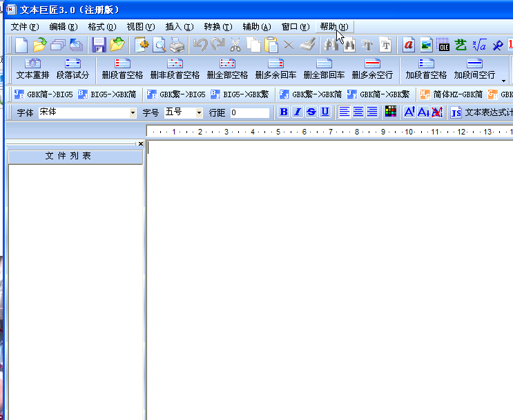The width and height of the screenshot is (513, 420).
Task: Create a new blank document
Action: pyautogui.click(x=21, y=45)
